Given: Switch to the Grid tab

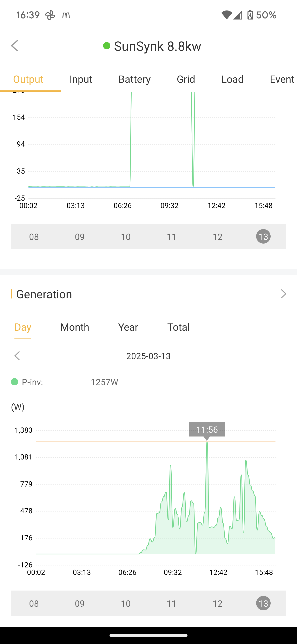Looking at the screenshot, I should (186, 79).
